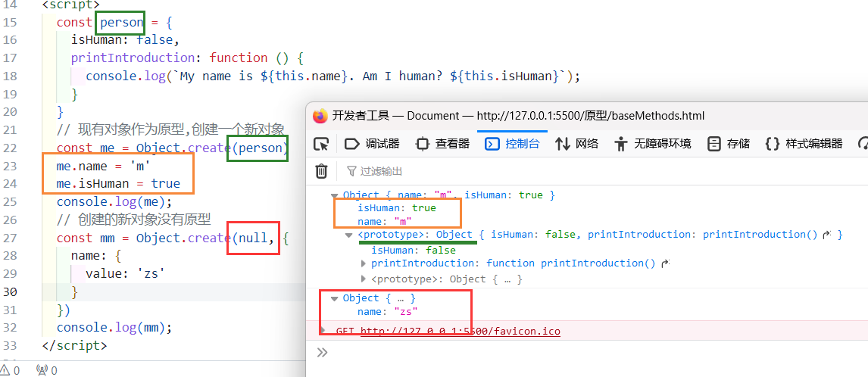The height and width of the screenshot is (377, 868).
Task: Click the isHuman: false line in editor
Action: click(x=125, y=40)
